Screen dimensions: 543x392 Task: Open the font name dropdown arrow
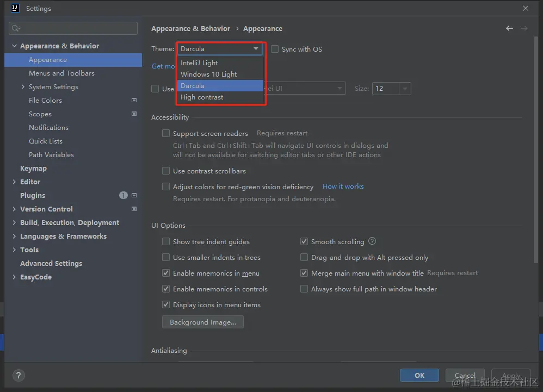[x=340, y=89]
